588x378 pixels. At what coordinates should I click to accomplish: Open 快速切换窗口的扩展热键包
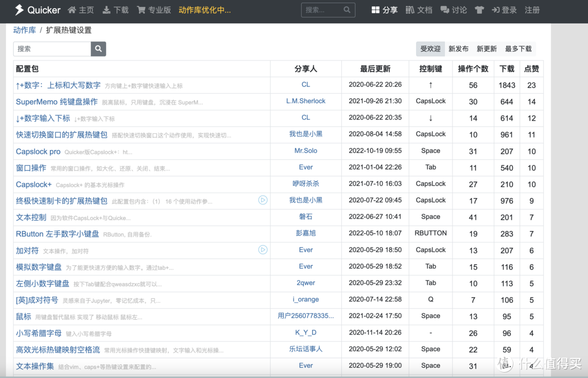62,135
